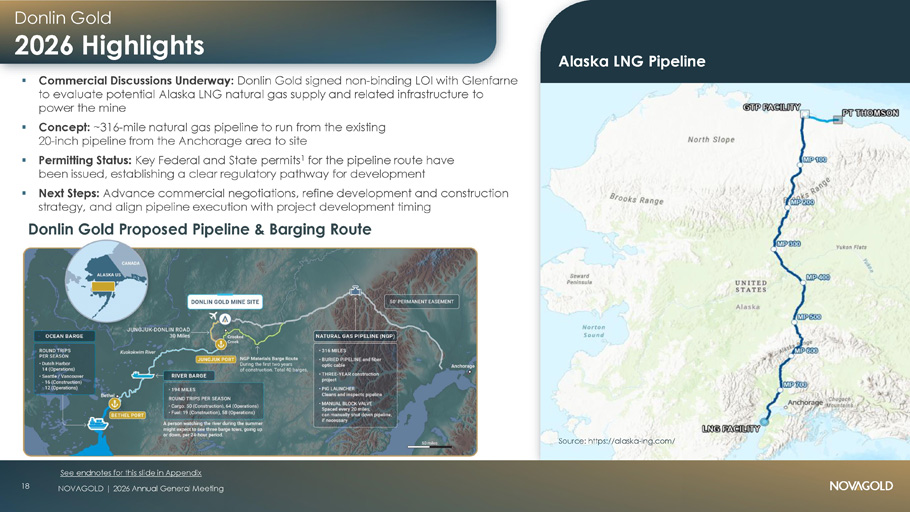Click the pipeline valve icon atop the route
The image size is (910, 512).
pyautogui.click(x=355, y=290)
